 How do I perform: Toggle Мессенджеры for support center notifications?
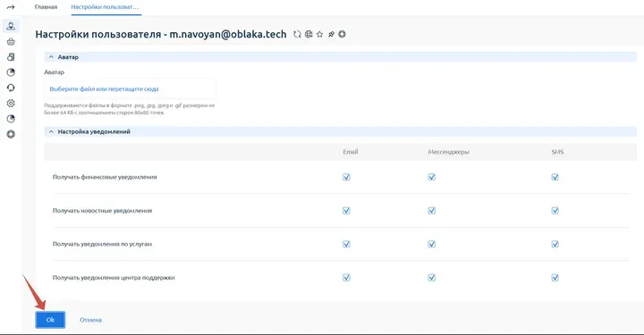432,278
